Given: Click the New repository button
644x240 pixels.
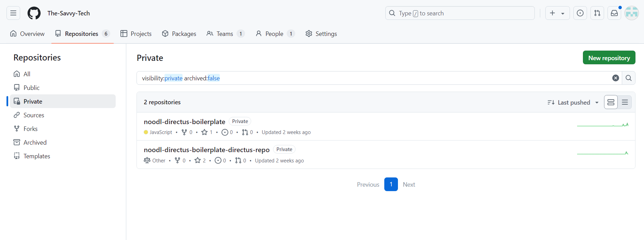Looking at the screenshot, I should click(x=609, y=57).
